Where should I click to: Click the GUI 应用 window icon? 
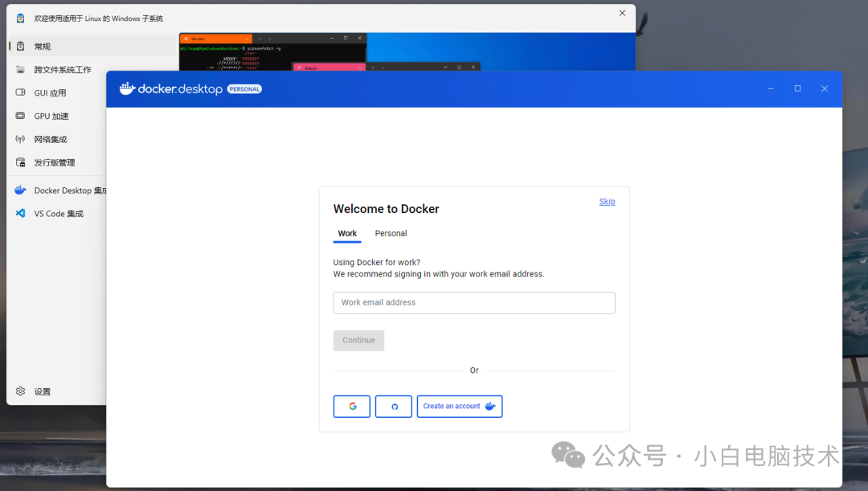tap(20, 92)
